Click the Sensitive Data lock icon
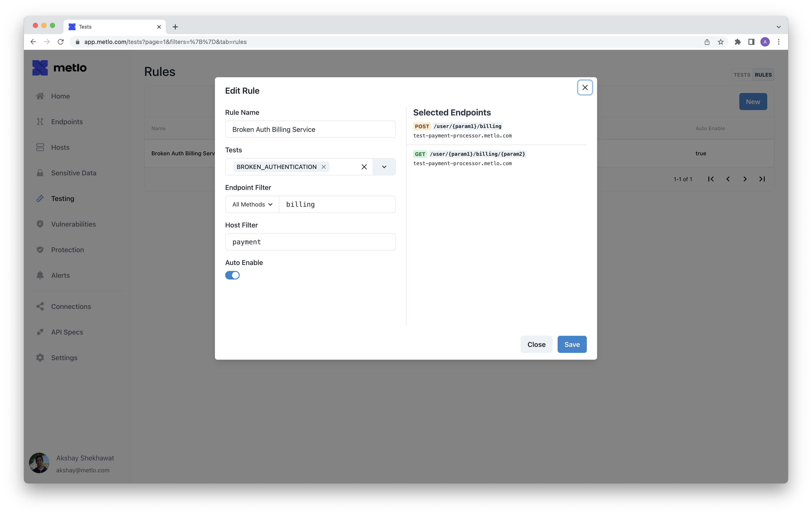 (x=40, y=173)
